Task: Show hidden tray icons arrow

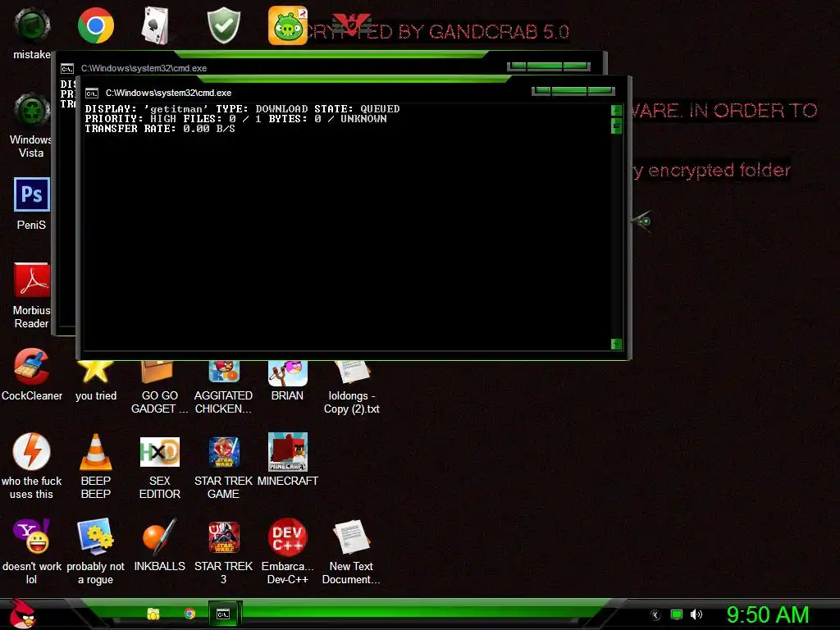Action: click(655, 615)
